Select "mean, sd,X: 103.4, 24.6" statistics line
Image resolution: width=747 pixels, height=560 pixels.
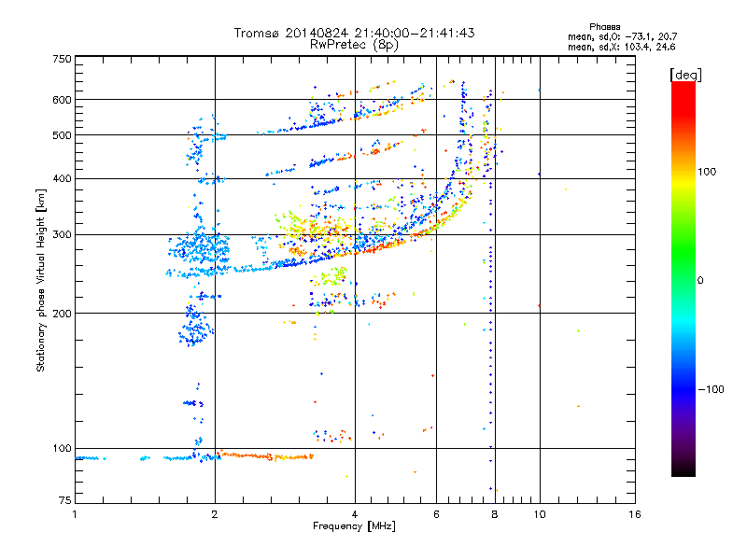click(x=621, y=47)
